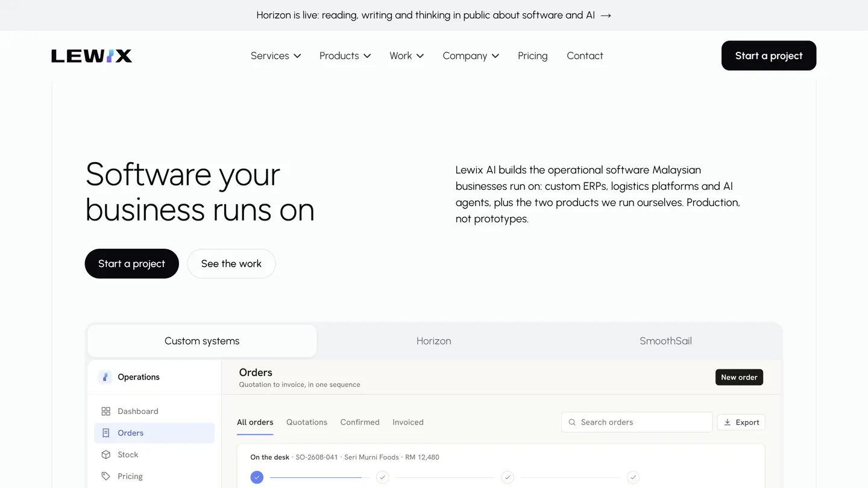
Task: Switch to the Custom systems tab
Action: [202, 341]
